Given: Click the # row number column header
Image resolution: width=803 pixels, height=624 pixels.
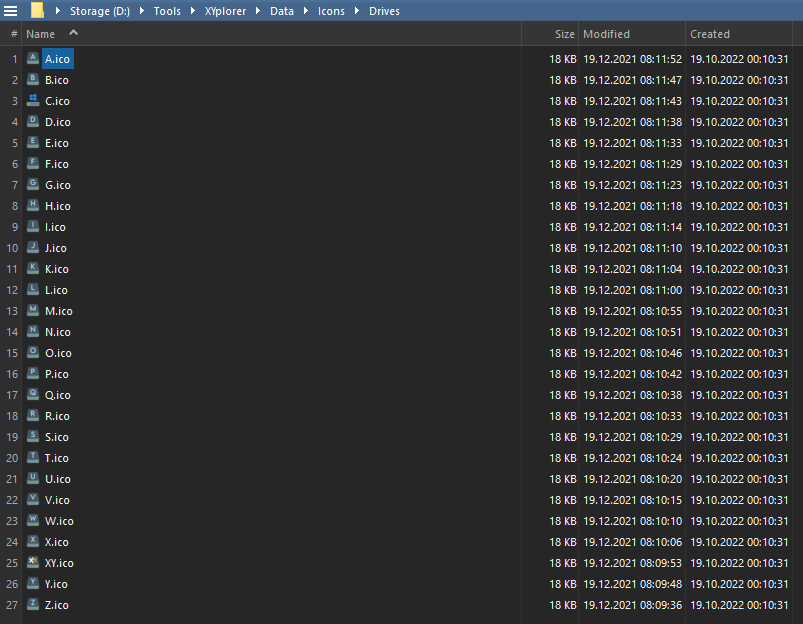Looking at the screenshot, I should tap(14, 34).
